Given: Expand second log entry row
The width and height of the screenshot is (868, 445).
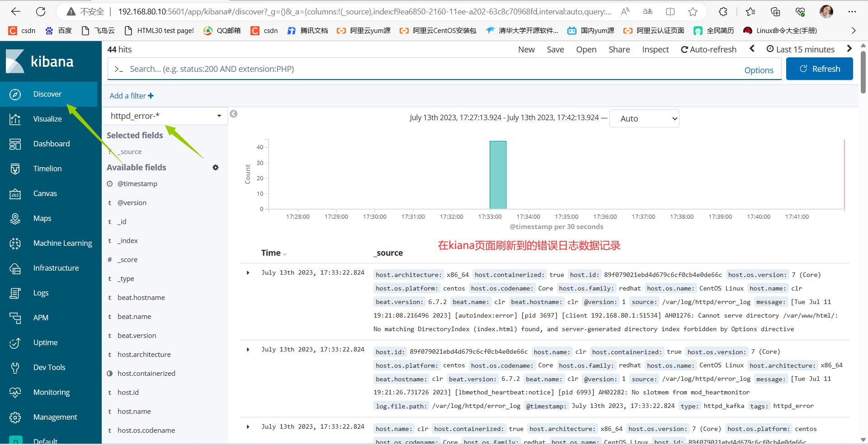Looking at the screenshot, I should 248,349.
